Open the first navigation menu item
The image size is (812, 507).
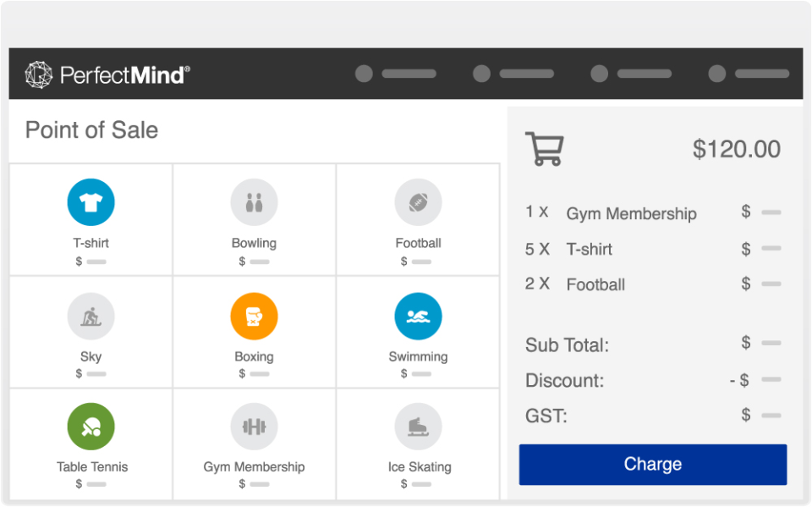coord(396,74)
